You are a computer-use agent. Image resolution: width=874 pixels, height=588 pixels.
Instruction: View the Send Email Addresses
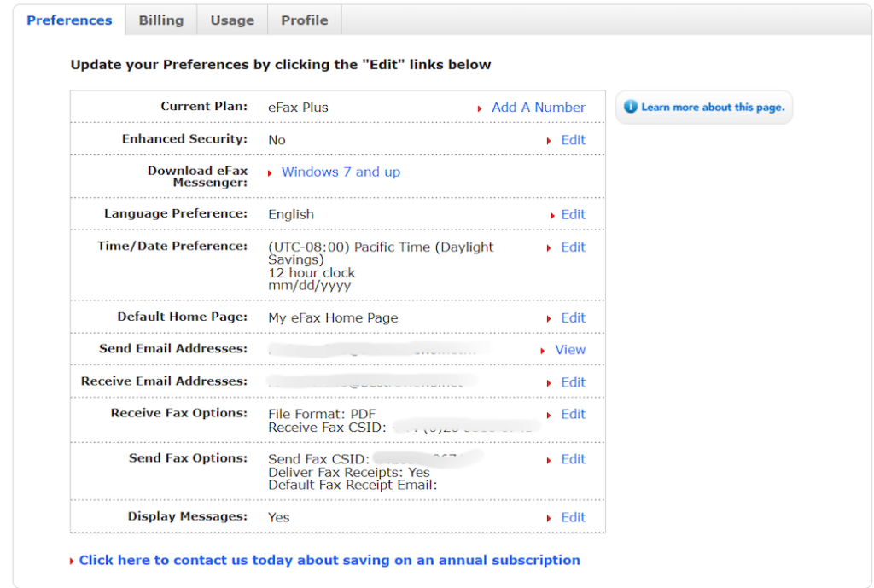tap(570, 350)
